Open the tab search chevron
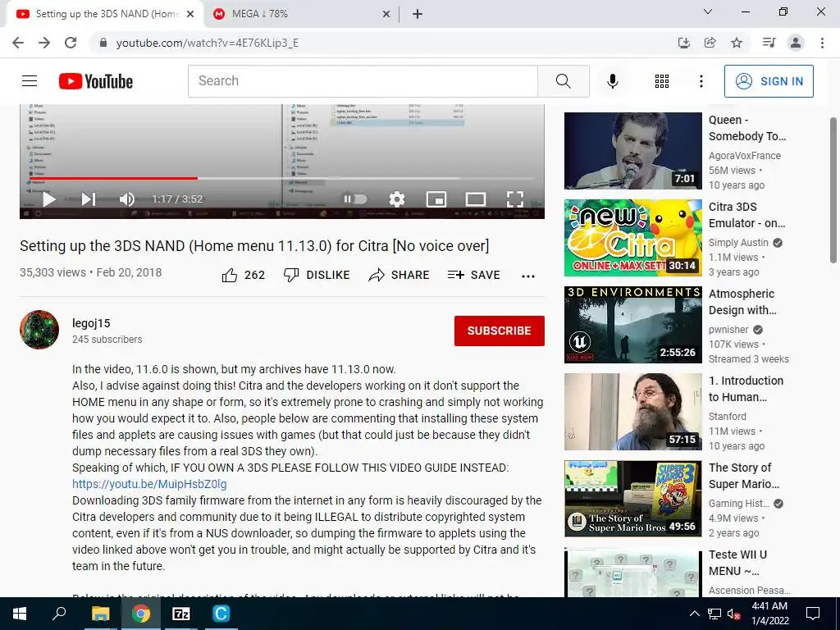 coord(707,11)
